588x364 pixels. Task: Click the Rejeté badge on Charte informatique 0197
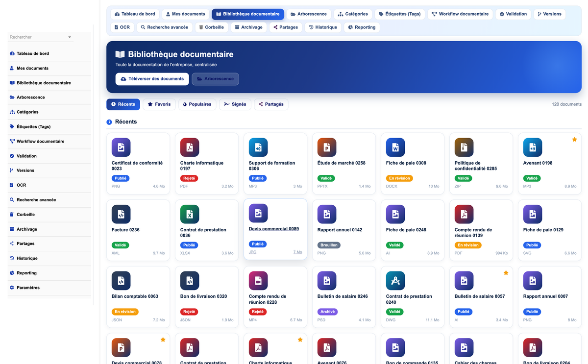[x=189, y=178]
